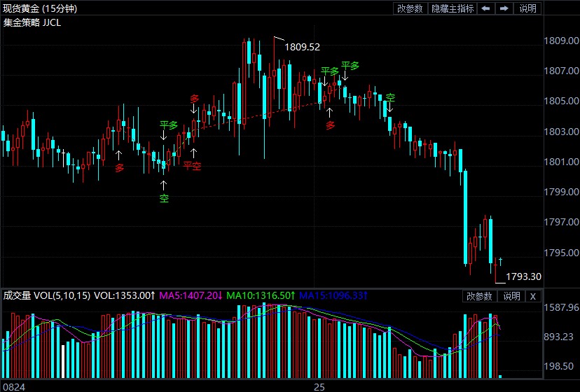This screenshot has height=392, width=580.
Task: Click the red 平空 signal marker
Action: pos(193,166)
